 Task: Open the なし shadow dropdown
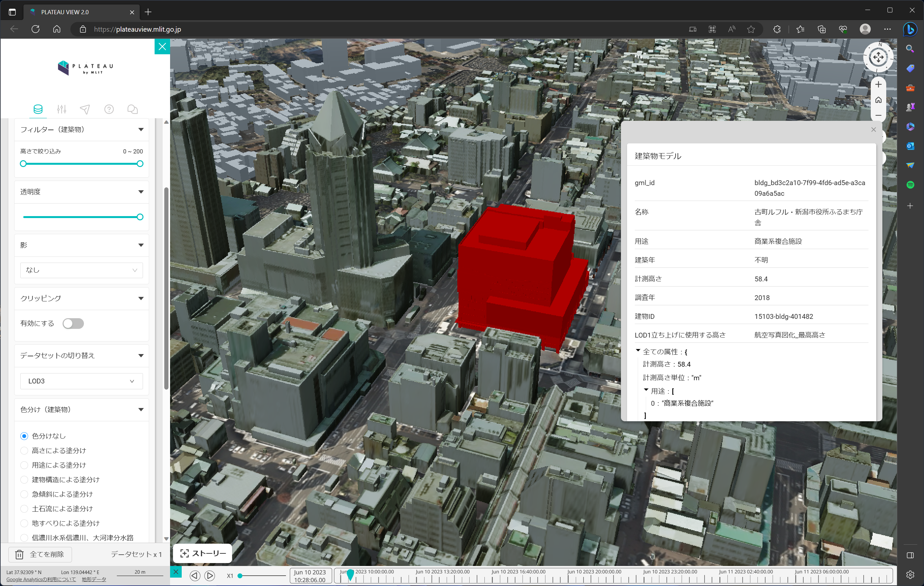tap(81, 270)
